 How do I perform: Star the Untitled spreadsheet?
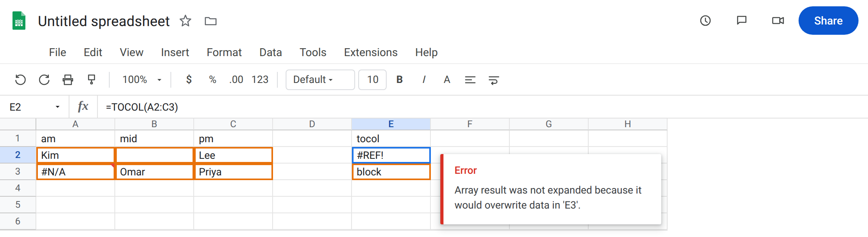[185, 21]
